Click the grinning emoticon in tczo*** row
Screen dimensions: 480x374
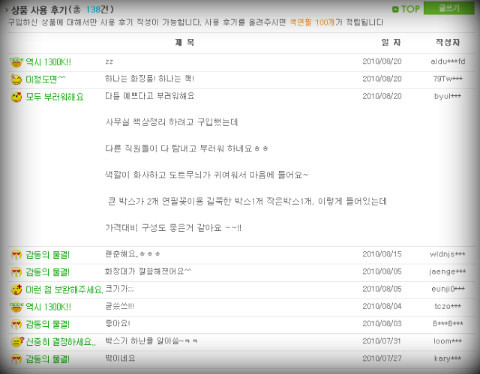[16, 307]
